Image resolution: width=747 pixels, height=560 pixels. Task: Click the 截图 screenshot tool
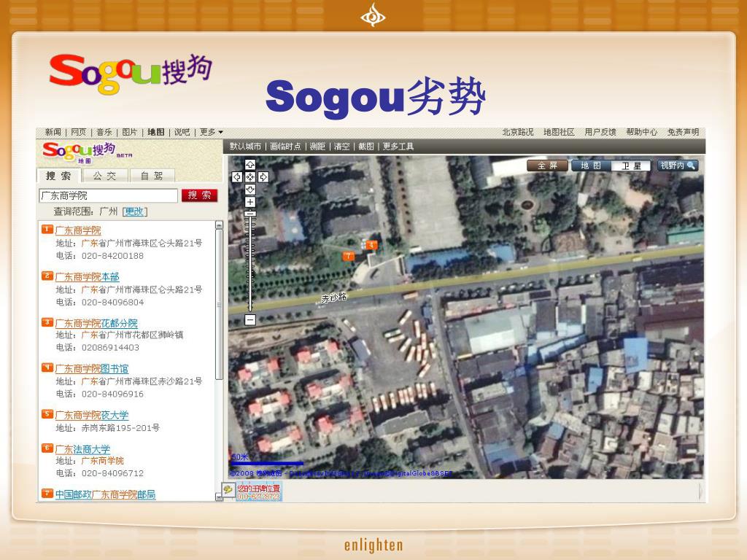point(366,147)
